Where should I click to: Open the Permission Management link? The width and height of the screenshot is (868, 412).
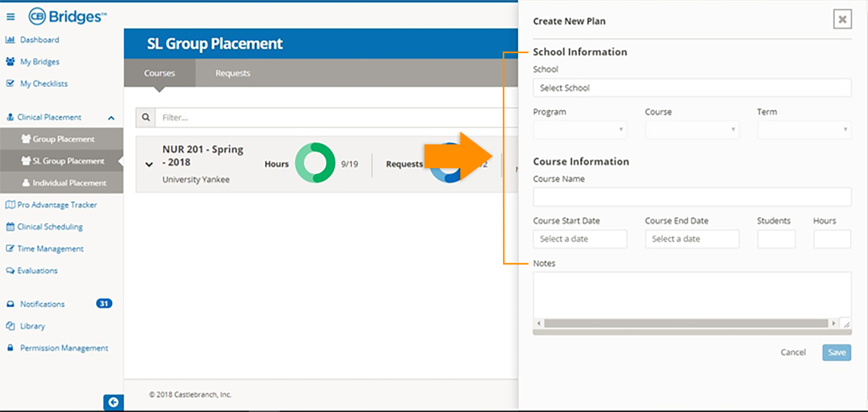[x=64, y=348]
